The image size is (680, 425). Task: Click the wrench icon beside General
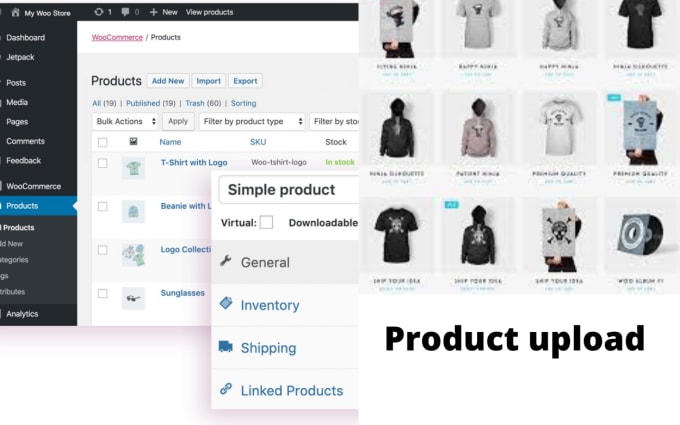pyautogui.click(x=226, y=261)
